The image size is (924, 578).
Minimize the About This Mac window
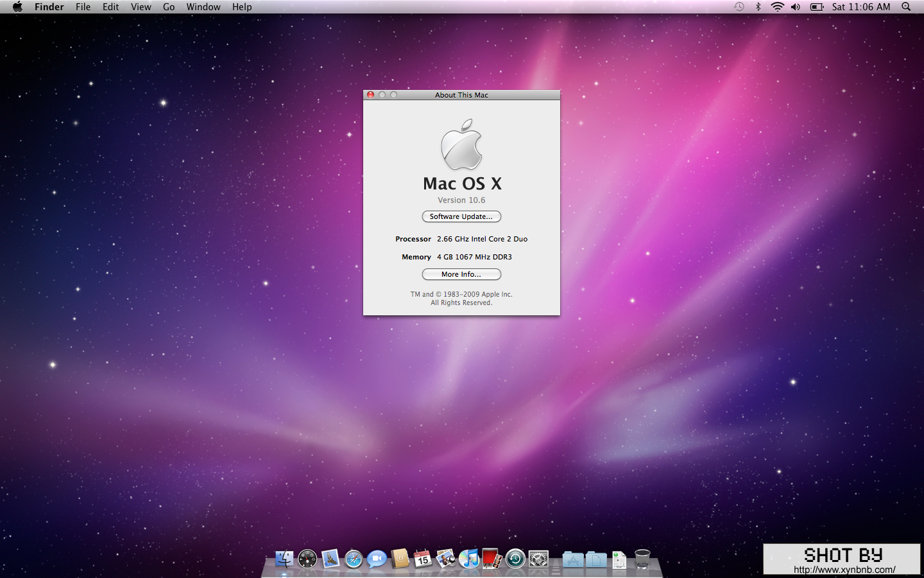pyautogui.click(x=382, y=95)
